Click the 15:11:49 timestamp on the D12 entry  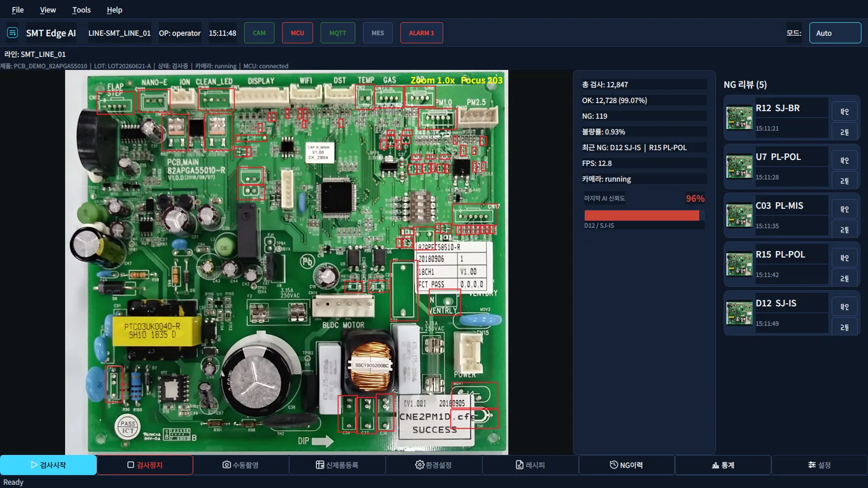coord(767,324)
